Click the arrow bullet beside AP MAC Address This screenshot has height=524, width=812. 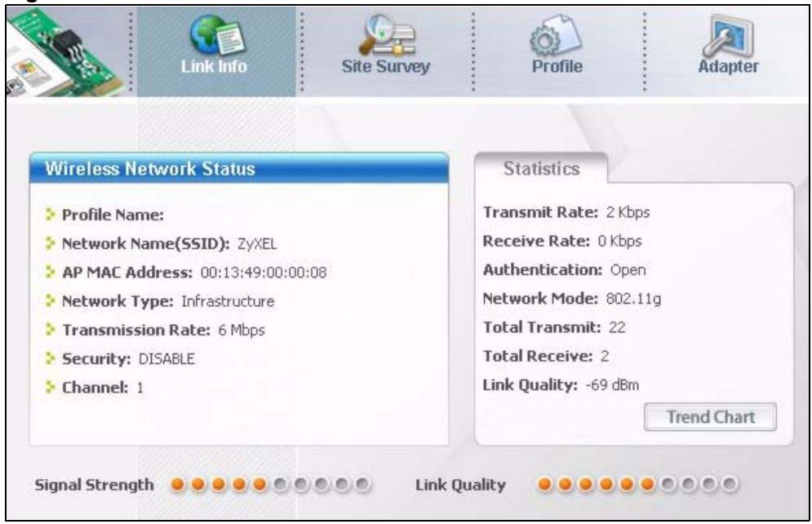(51, 272)
